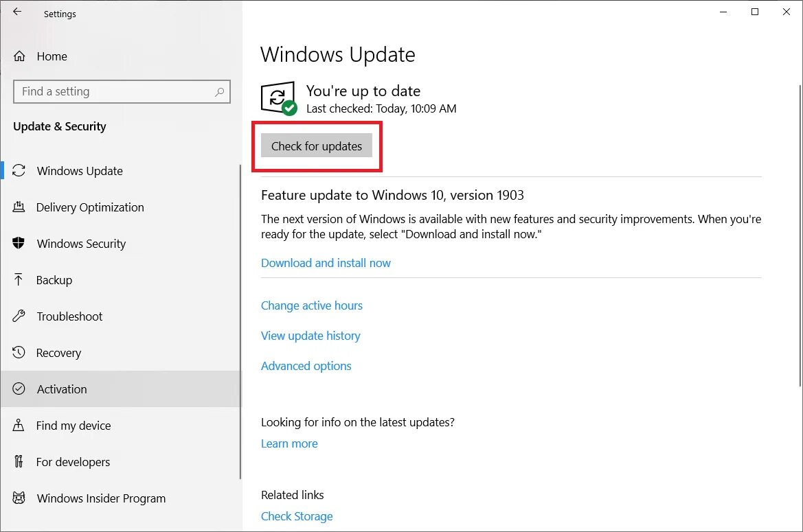
Task: Click the For developers tools icon
Action: click(x=19, y=461)
